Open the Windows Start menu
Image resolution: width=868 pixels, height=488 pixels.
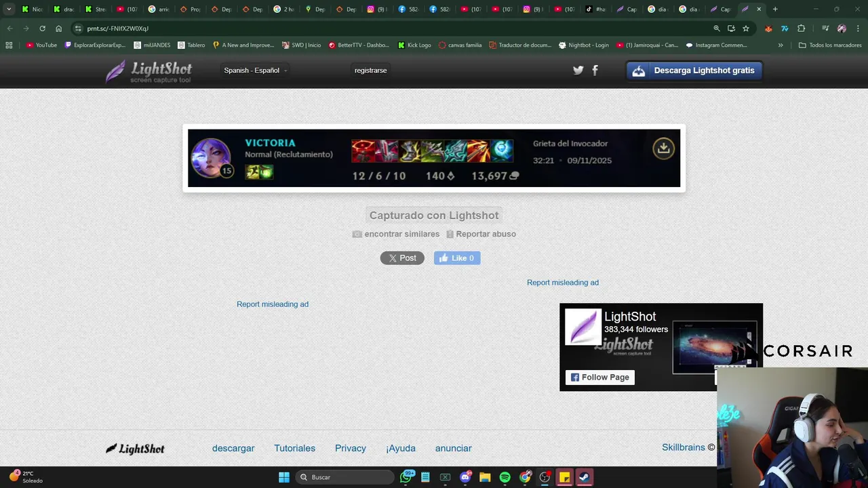284,477
